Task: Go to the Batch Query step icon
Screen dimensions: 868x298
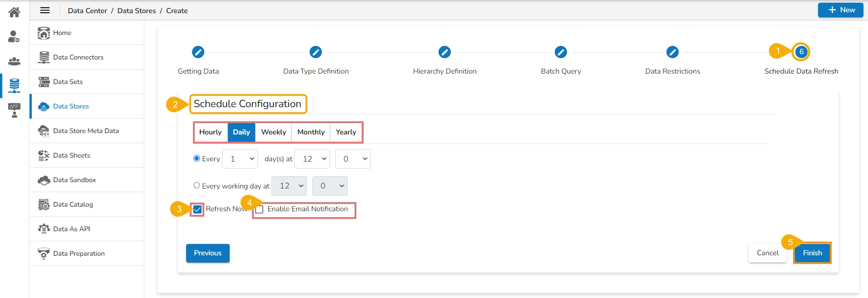Action: tap(561, 52)
